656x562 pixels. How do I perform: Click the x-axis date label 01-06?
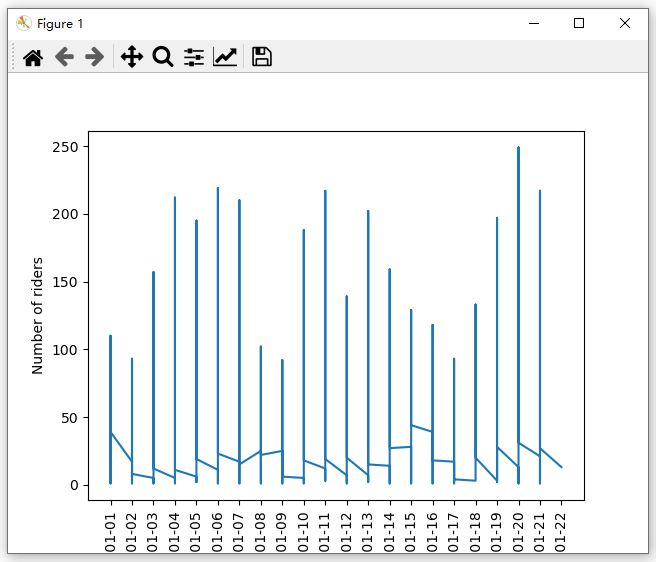point(218,532)
